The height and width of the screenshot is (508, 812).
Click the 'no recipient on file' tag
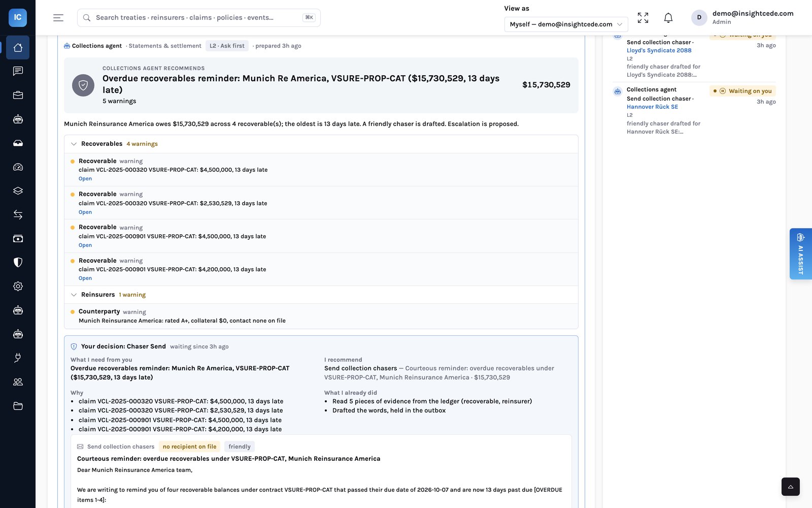click(189, 447)
